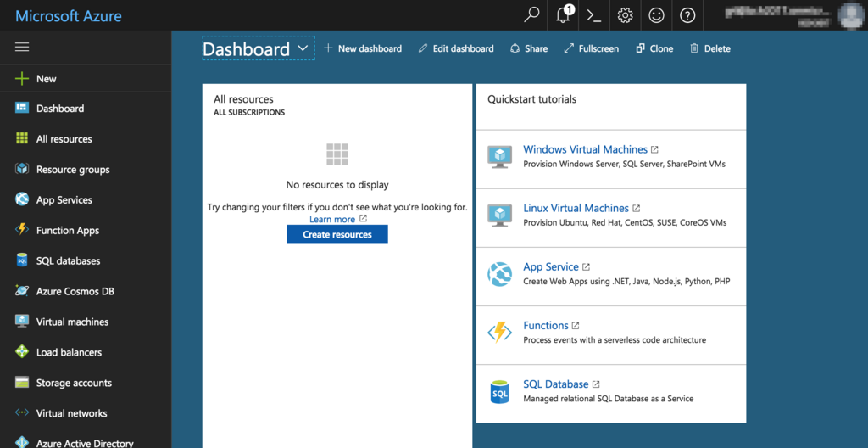Click the Virtual machines monitor icon in sidebar
This screenshot has width=868, height=448.
pyautogui.click(x=21, y=321)
